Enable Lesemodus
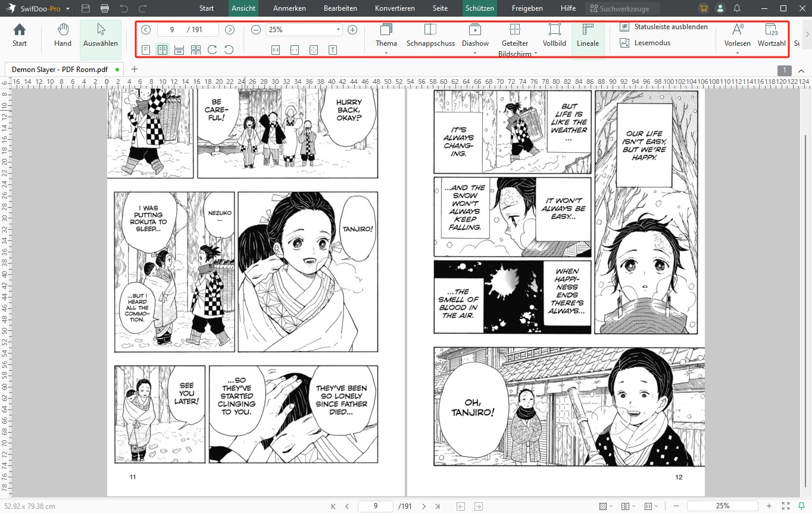Image resolution: width=812 pixels, height=513 pixels. [x=645, y=43]
